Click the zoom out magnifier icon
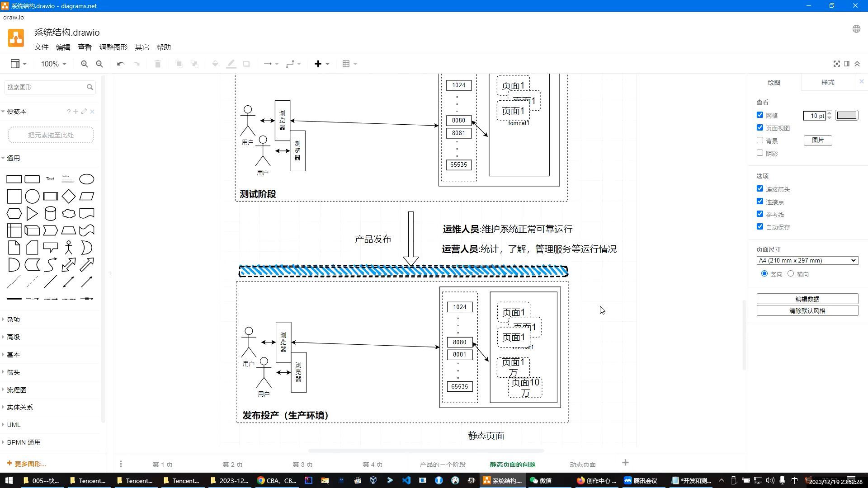This screenshot has width=868, height=488. click(x=99, y=64)
